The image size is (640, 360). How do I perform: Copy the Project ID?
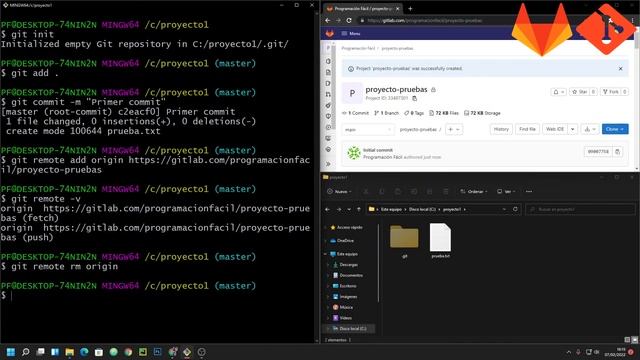click(415, 98)
